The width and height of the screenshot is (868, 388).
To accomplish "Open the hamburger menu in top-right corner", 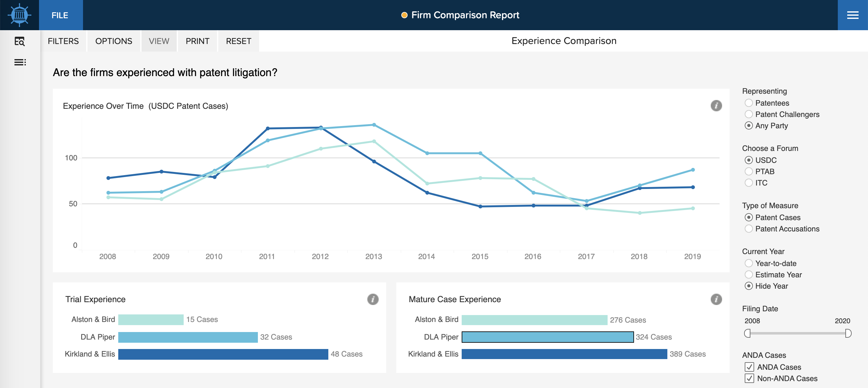I will tap(853, 15).
